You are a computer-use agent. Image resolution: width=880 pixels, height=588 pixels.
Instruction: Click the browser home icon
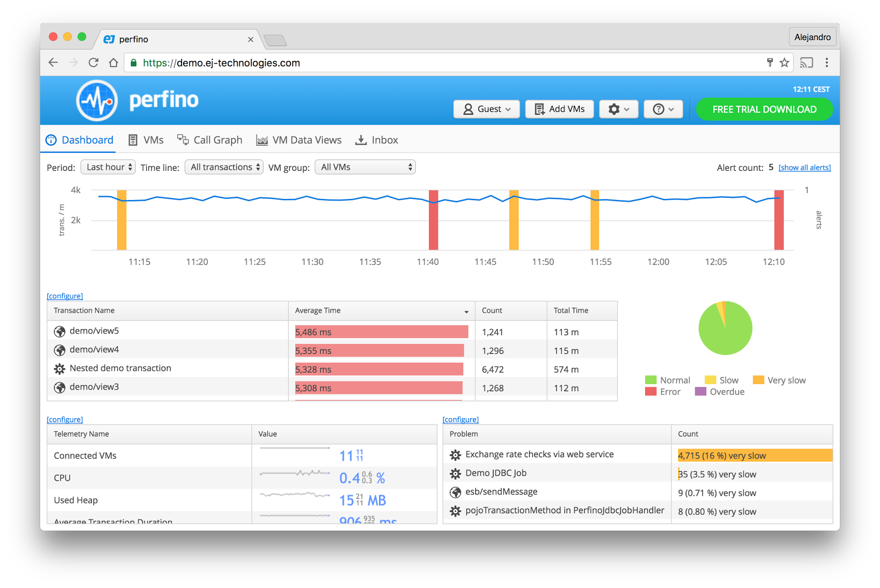tap(113, 63)
